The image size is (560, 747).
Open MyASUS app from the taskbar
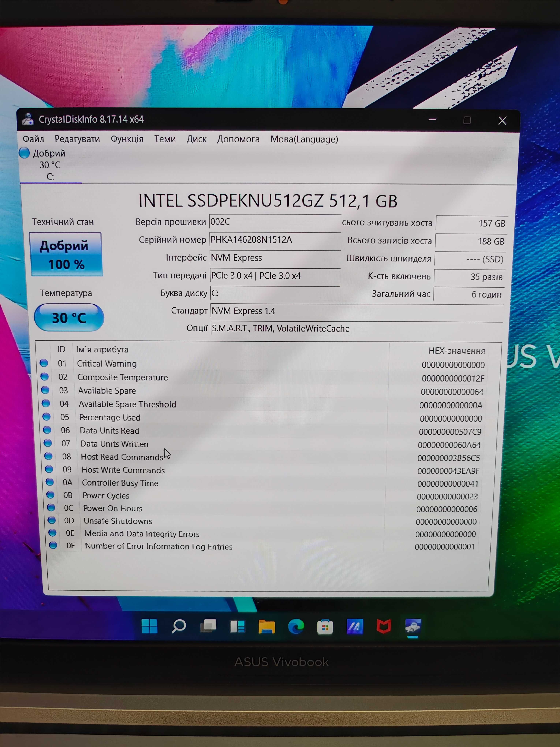click(x=354, y=627)
